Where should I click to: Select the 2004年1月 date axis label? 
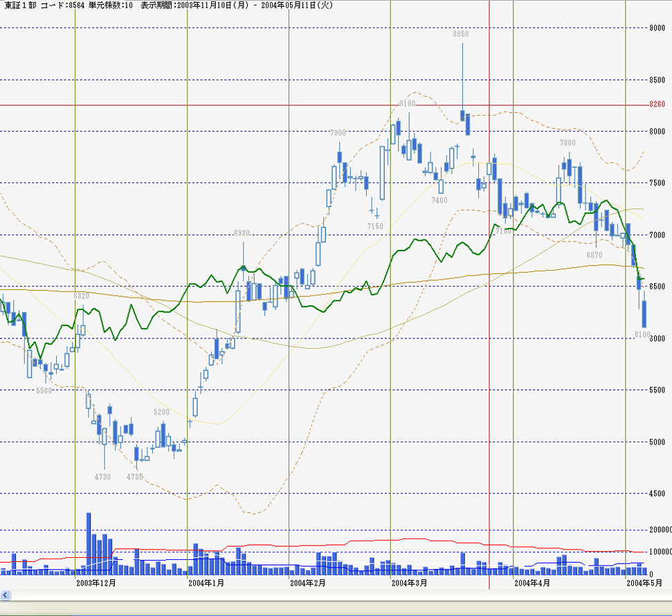pyautogui.click(x=206, y=583)
